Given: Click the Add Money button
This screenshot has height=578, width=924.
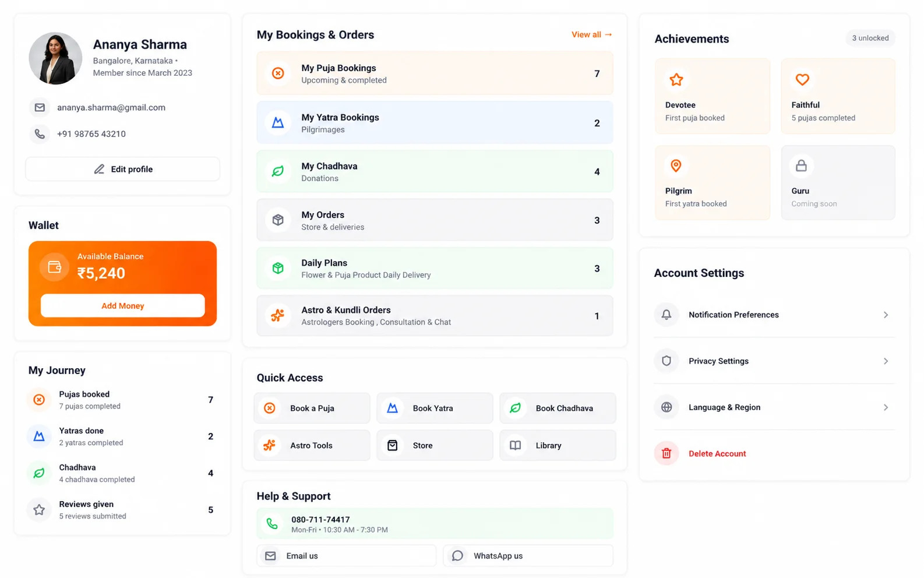Looking at the screenshot, I should coord(122,305).
